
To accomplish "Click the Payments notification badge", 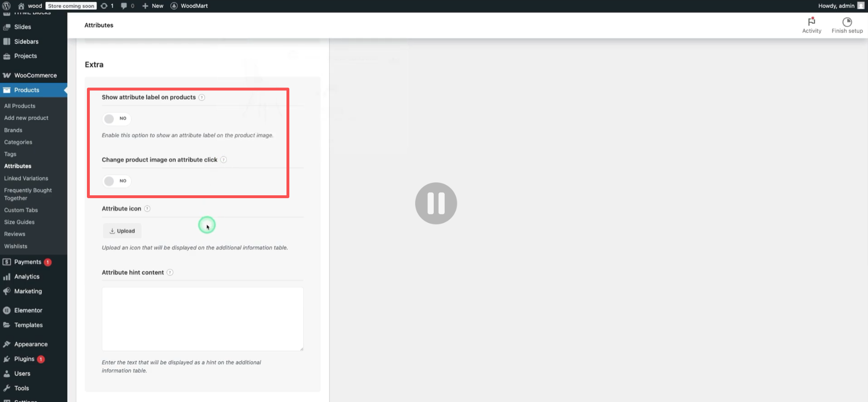I will click(48, 262).
